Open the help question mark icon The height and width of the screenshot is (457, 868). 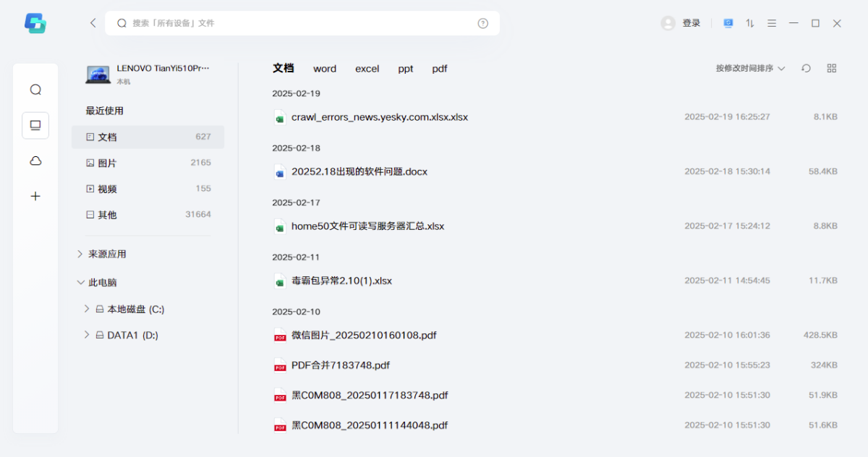(x=483, y=23)
